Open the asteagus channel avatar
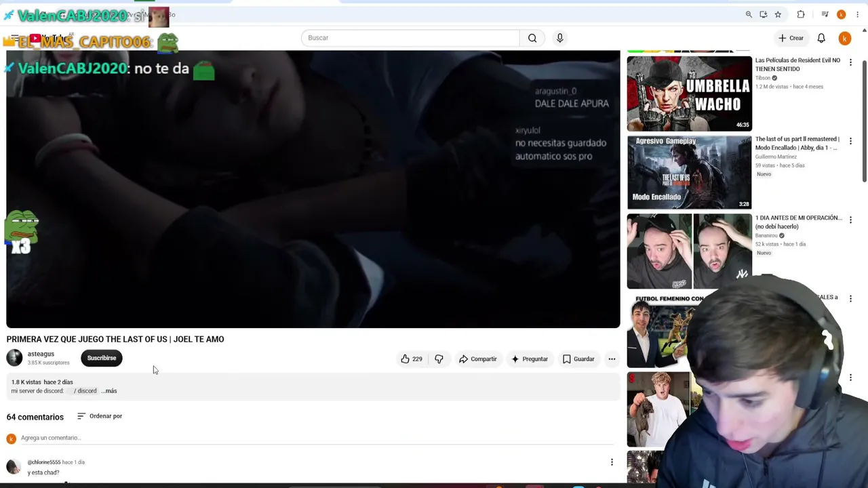The width and height of the screenshot is (868, 488). pyautogui.click(x=14, y=358)
